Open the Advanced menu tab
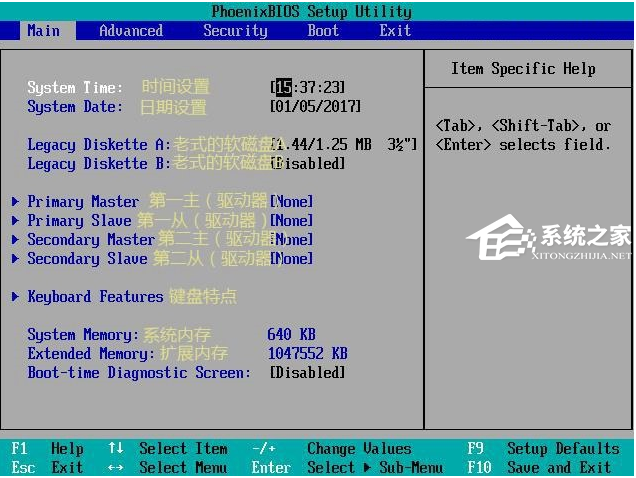 click(130, 31)
